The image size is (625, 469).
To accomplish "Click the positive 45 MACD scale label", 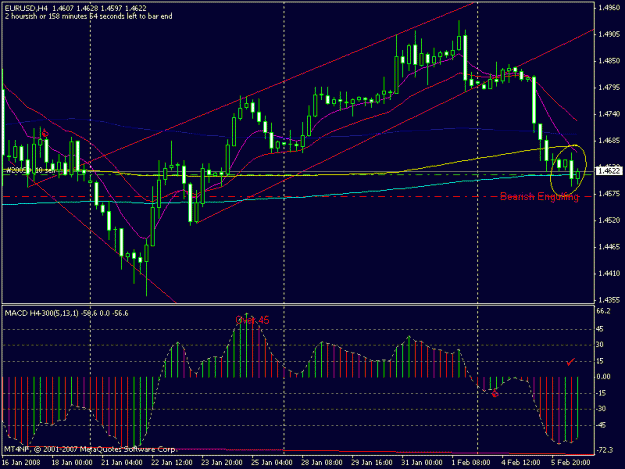I will pos(600,329).
